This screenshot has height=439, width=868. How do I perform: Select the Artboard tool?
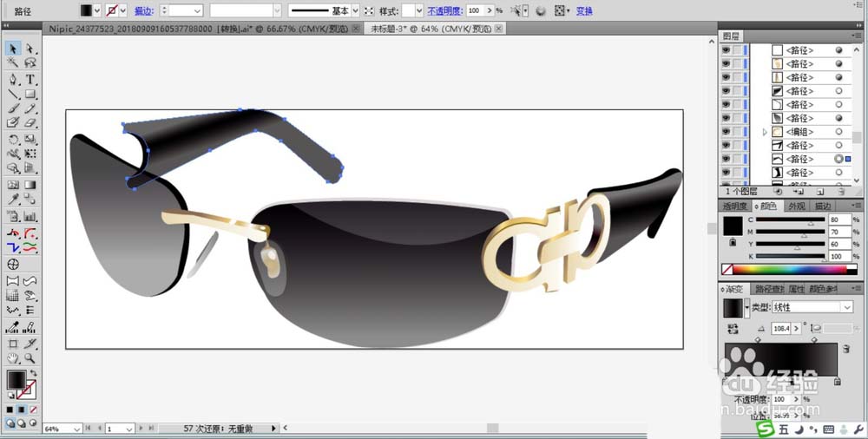13,344
